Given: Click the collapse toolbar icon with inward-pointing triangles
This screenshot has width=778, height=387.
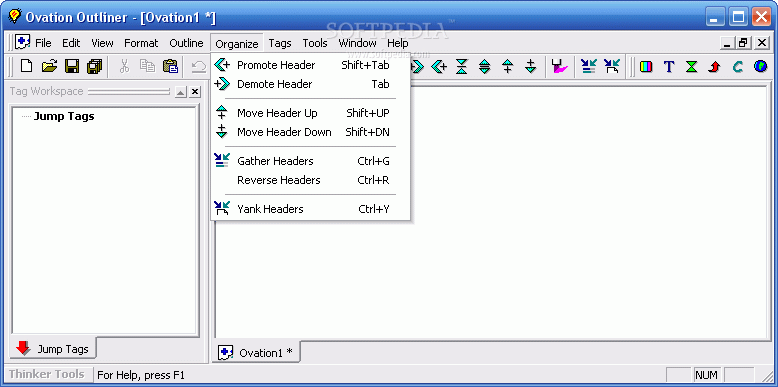Looking at the screenshot, I should [x=461, y=66].
